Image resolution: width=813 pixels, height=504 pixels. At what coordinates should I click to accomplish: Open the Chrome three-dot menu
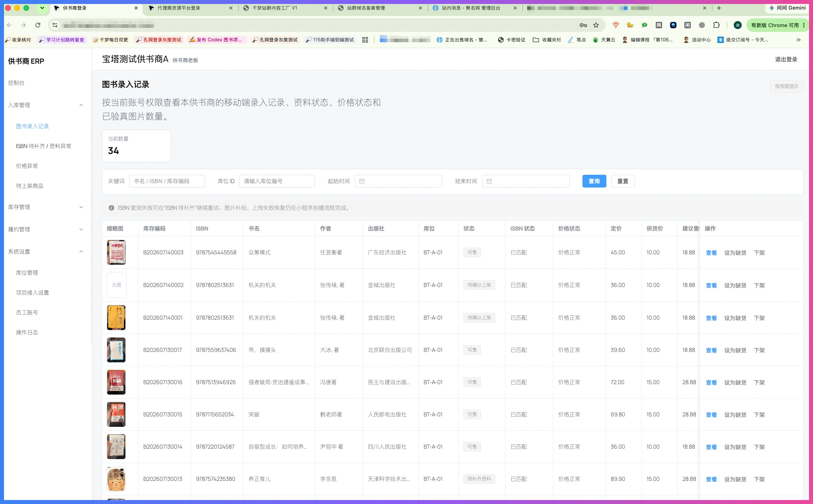coord(804,25)
